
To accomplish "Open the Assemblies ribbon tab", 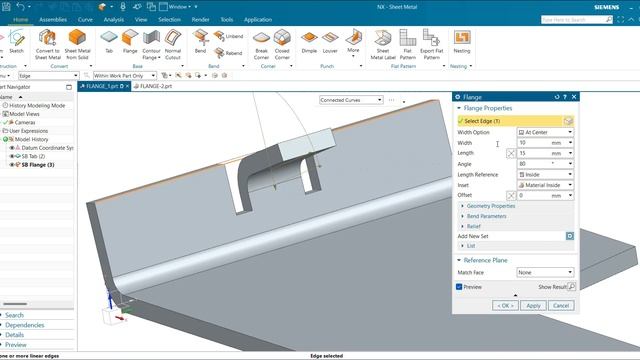I will pyautogui.click(x=53, y=20).
